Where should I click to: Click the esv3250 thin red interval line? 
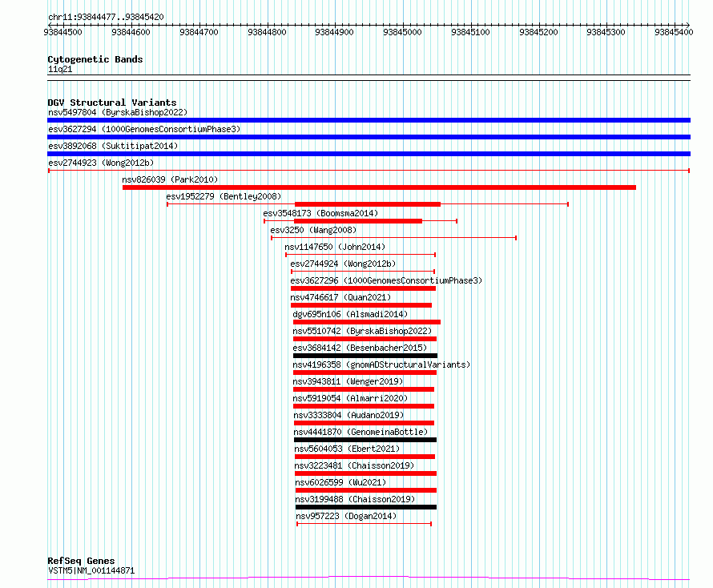[x=394, y=238]
